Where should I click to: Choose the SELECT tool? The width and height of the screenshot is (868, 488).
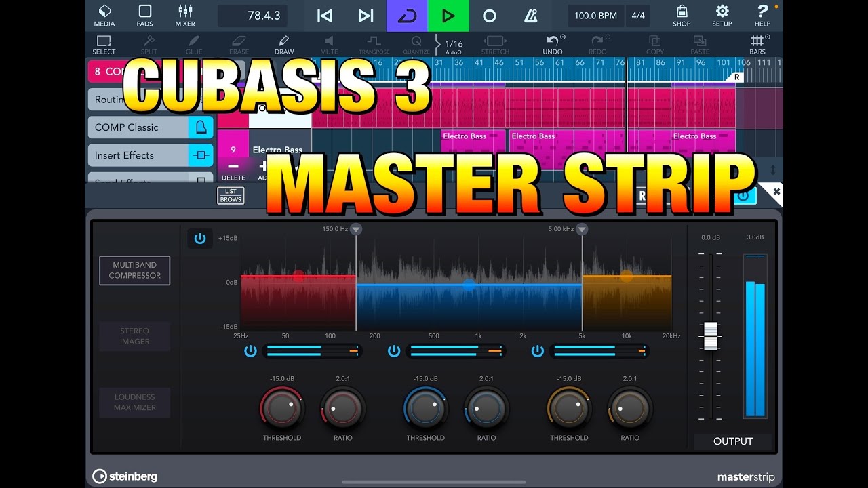(104, 45)
